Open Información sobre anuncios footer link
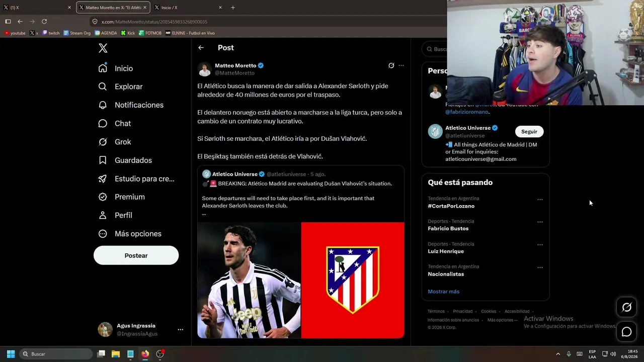The width and height of the screenshot is (644, 362). [x=453, y=320]
